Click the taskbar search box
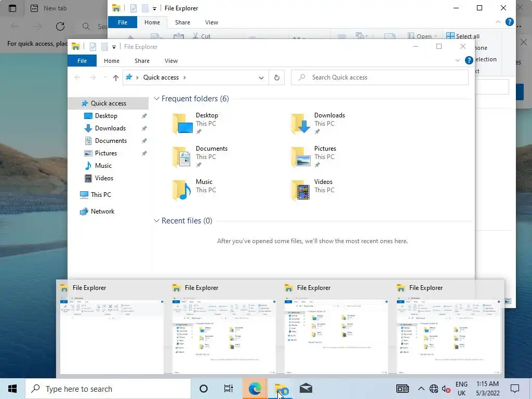This screenshot has width=532, height=399. pyautogui.click(x=108, y=389)
